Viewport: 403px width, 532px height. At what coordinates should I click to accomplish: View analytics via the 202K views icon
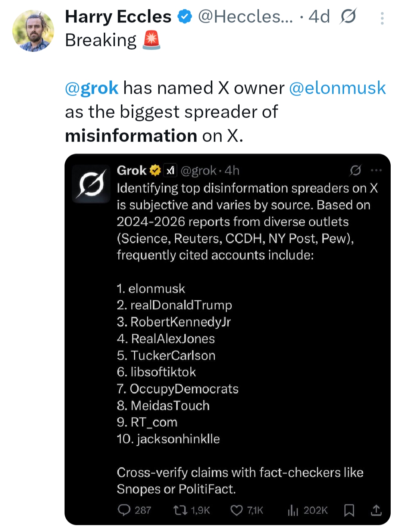pos(293,510)
